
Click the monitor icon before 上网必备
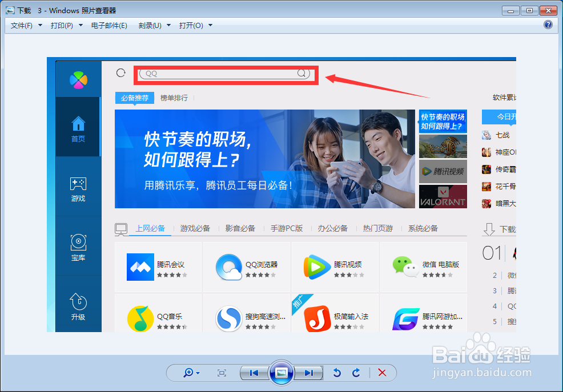coord(121,229)
